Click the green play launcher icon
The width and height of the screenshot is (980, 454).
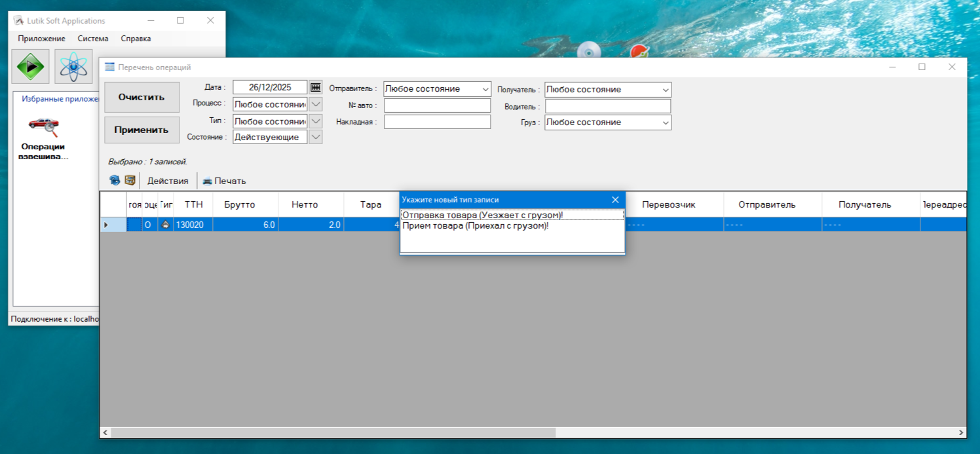(30, 66)
